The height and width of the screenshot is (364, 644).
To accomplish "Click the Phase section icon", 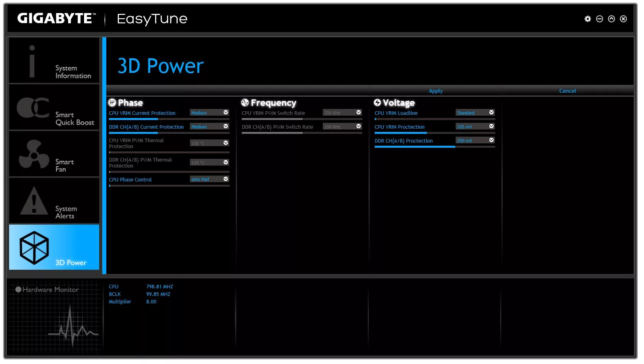I will pos(112,103).
